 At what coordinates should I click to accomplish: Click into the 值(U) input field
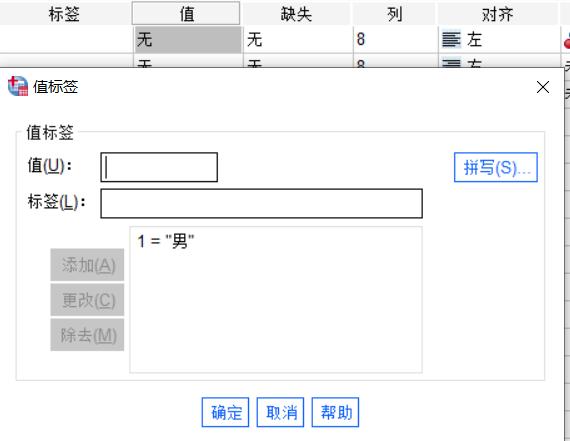click(x=159, y=167)
